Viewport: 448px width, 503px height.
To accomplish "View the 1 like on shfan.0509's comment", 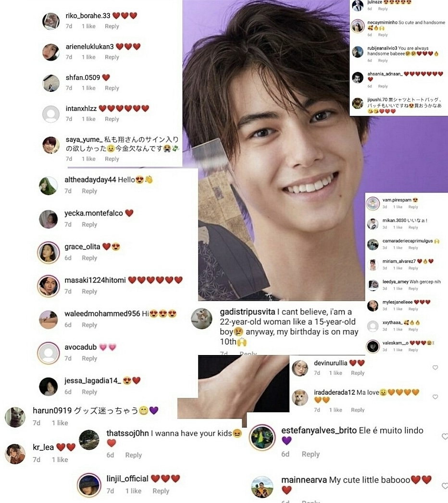I will point(88,88).
